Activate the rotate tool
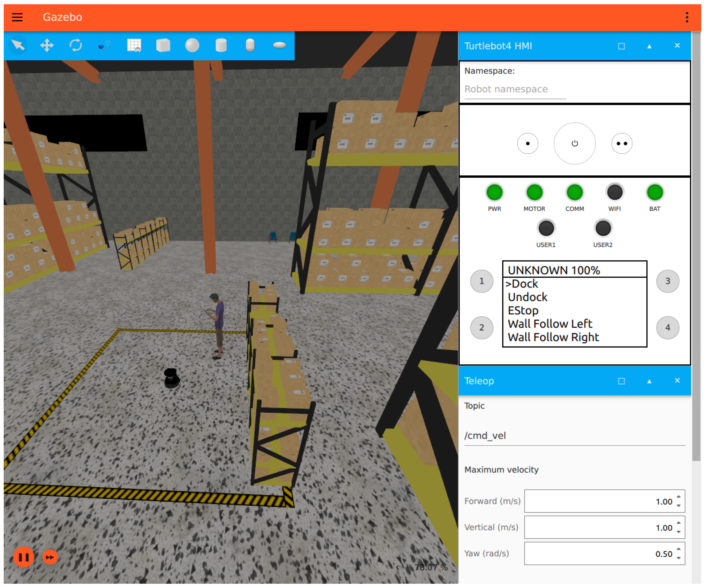 pos(76,45)
